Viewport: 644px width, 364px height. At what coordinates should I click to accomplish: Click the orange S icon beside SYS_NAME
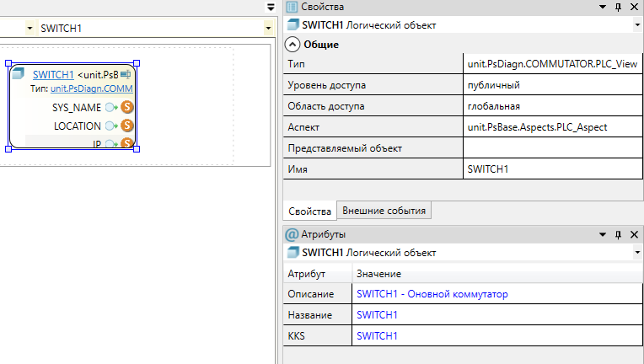point(127,107)
